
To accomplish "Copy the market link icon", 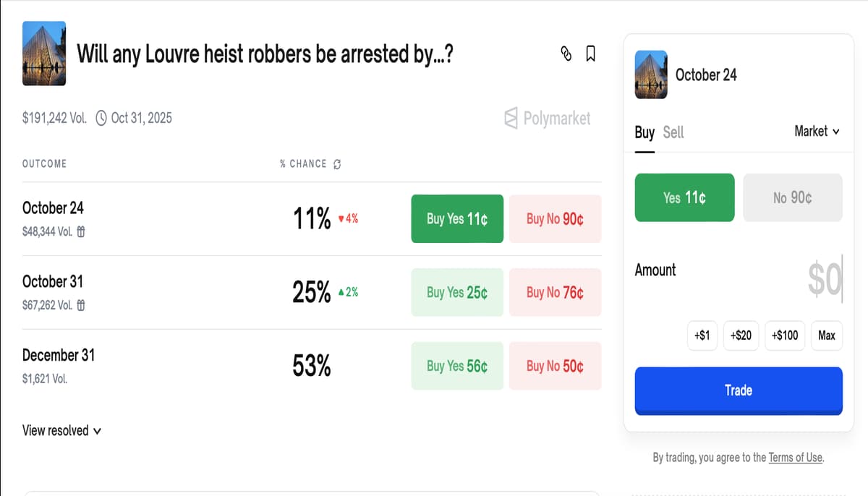I will tap(566, 54).
